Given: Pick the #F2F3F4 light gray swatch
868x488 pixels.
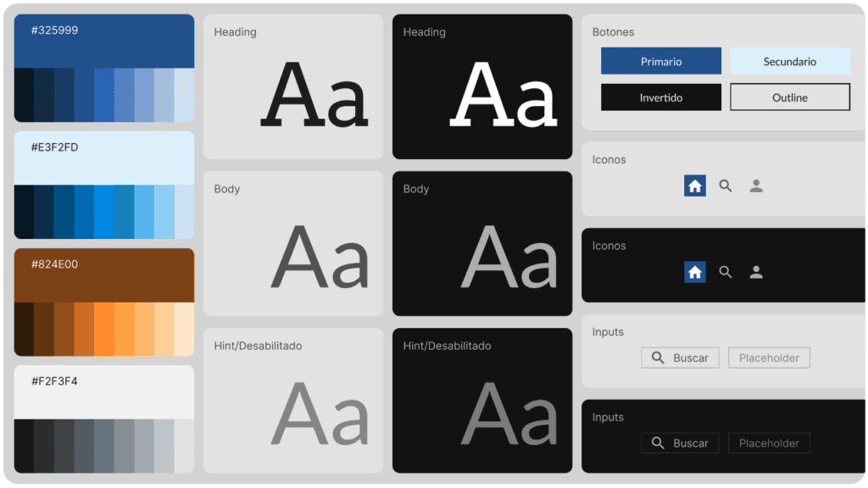Looking at the screenshot, I should (104, 391).
